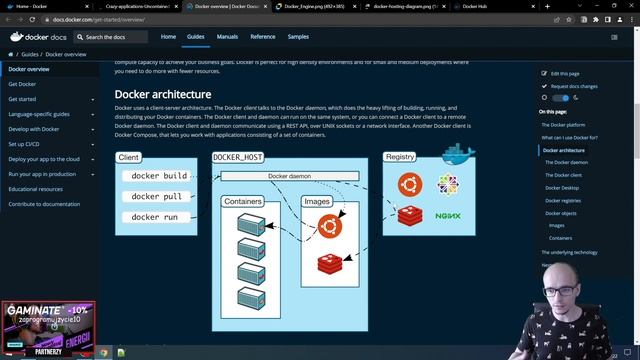
Task: Open the Home nav item
Action: [168, 37]
